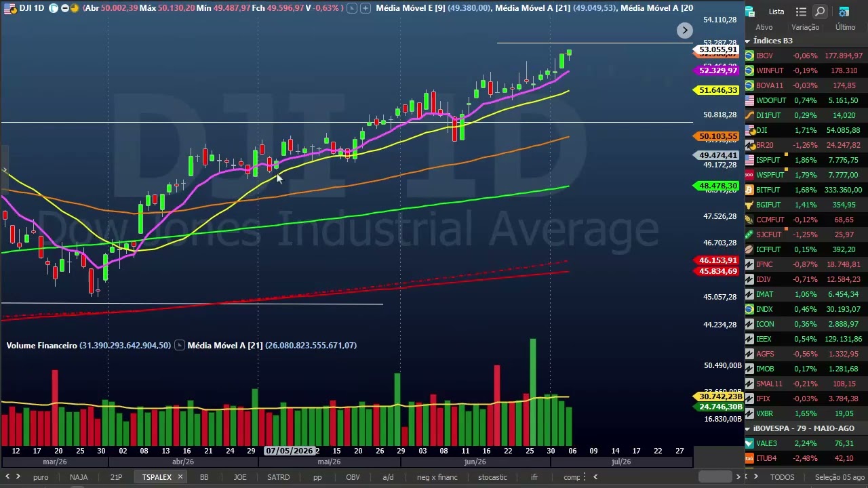The width and height of the screenshot is (868, 488).
Task: Click the icon before volume Média Móvel A [21]
Action: (180, 346)
